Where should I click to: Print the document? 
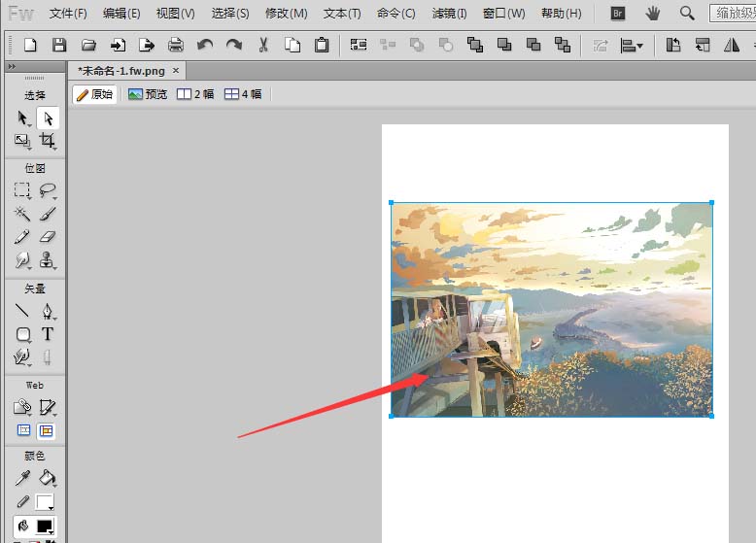[x=176, y=45]
